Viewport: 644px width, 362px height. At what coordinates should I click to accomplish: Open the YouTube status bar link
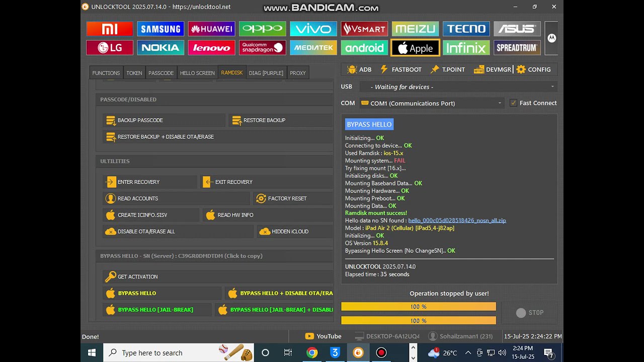(323, 336)
